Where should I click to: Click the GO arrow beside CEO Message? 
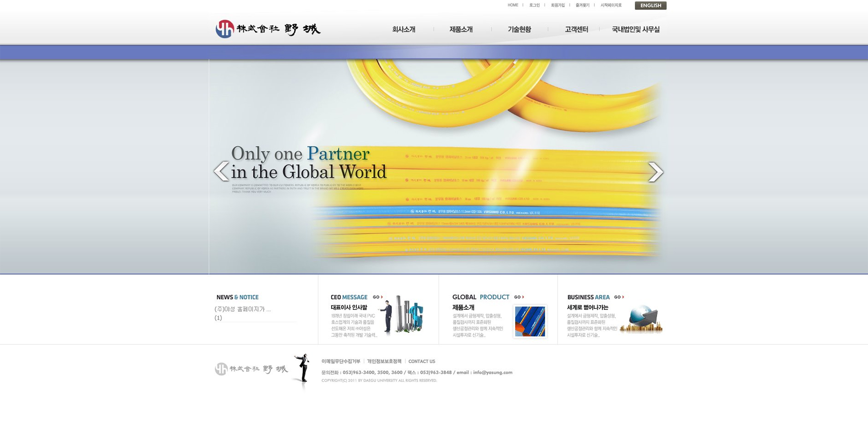tap(377, 297)
